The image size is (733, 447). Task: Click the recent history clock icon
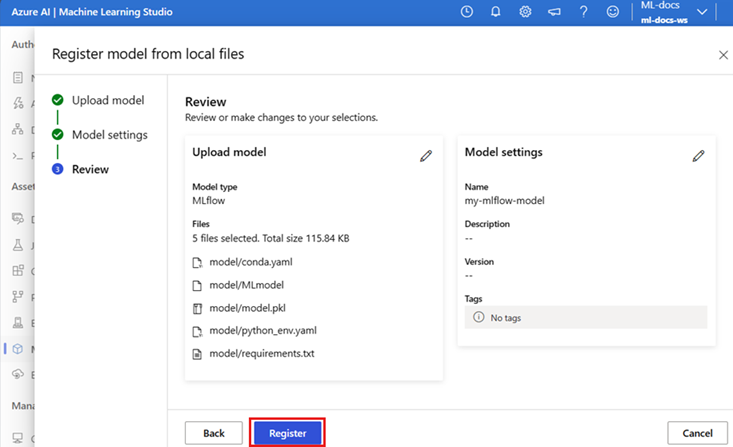[x=467, y=12]
